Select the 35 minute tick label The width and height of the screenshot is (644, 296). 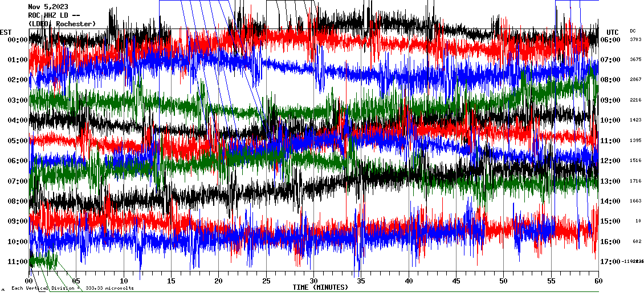tap(361, 281)
